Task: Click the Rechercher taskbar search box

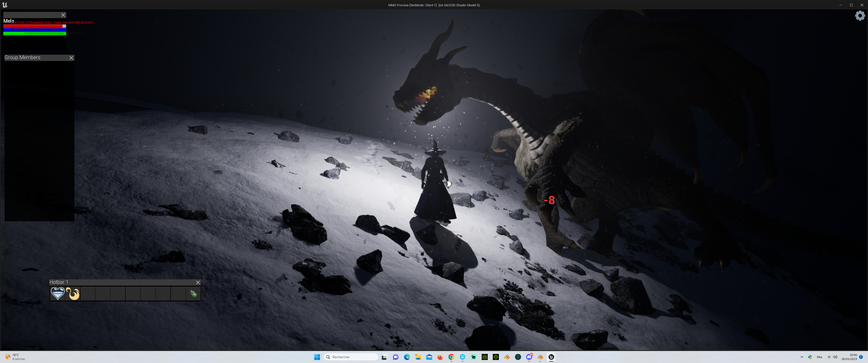Action: (x=351, y=357)
